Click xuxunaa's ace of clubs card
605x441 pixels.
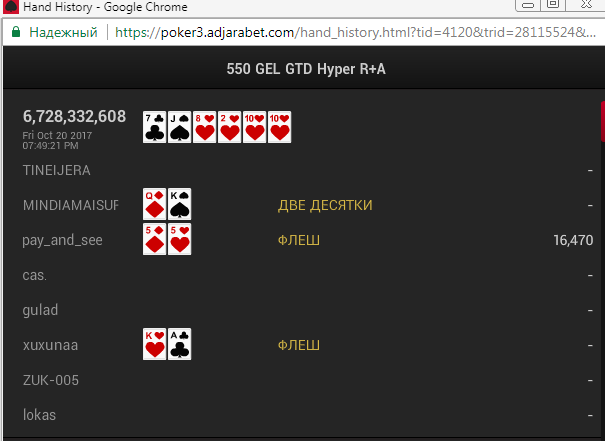tap(179, 344)
